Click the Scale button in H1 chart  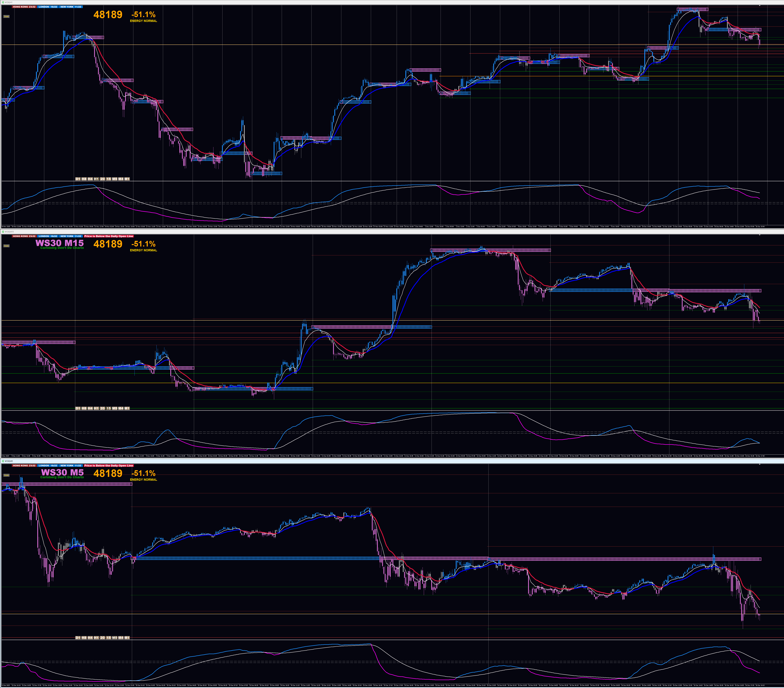click(6, 16)
